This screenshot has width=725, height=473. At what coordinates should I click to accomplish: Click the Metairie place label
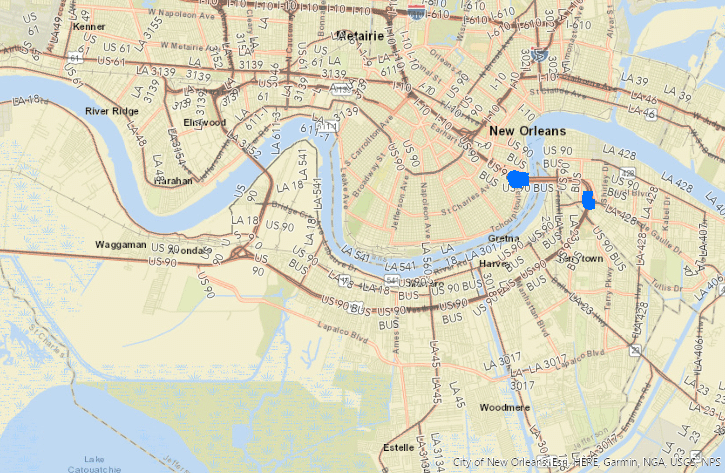click(361, 36)
